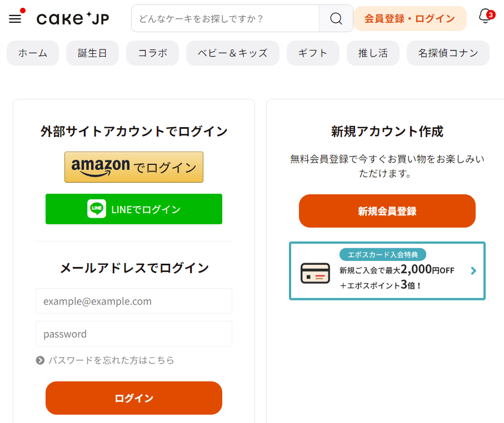Click the cake search text box
The image size is (504, 423).
[x=225, y=19]
